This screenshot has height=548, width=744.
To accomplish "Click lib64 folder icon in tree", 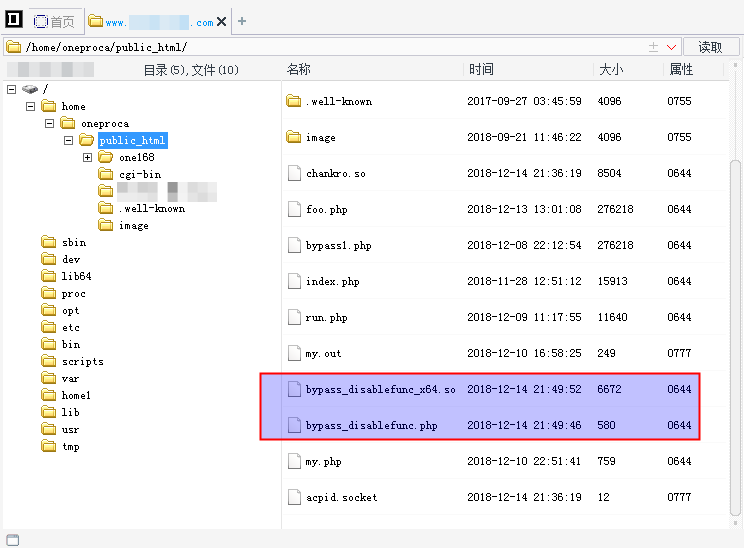I will [49, 276].
